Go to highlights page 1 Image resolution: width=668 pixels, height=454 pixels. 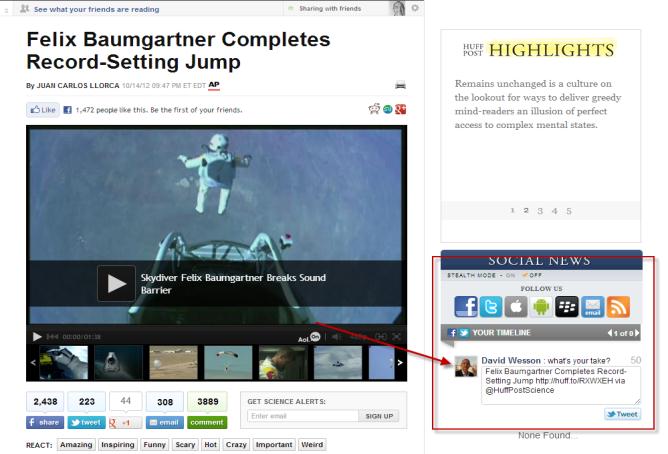(512, 210)
